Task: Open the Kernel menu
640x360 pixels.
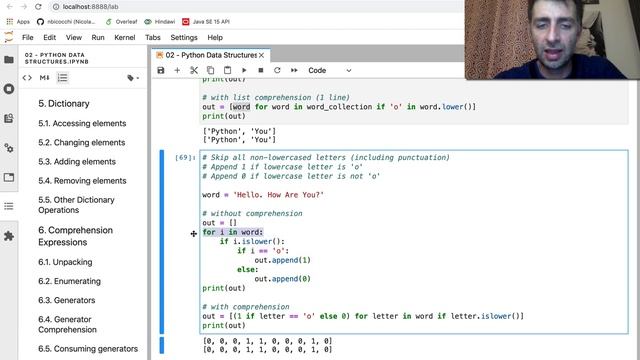Action: (x=124, y=37)
